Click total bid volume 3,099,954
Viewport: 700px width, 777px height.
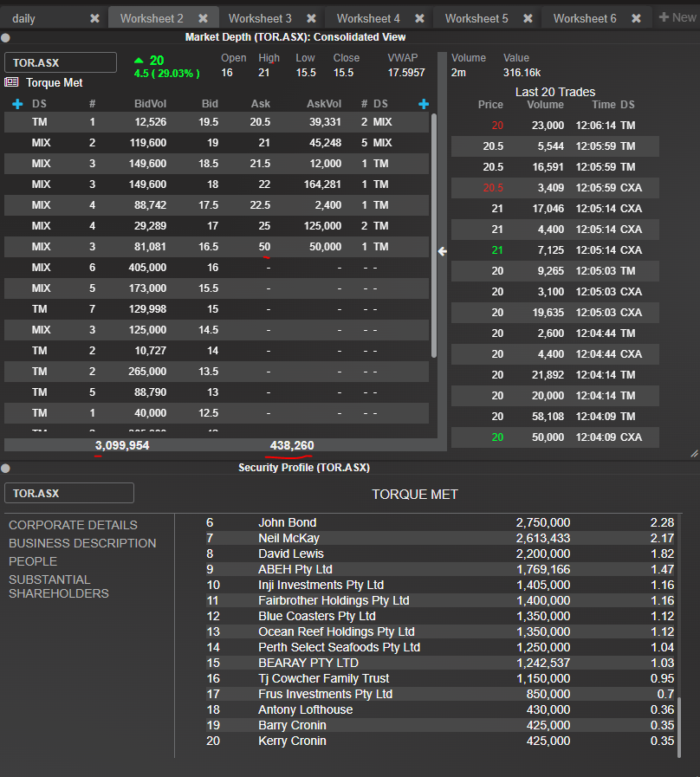(122, 445)
